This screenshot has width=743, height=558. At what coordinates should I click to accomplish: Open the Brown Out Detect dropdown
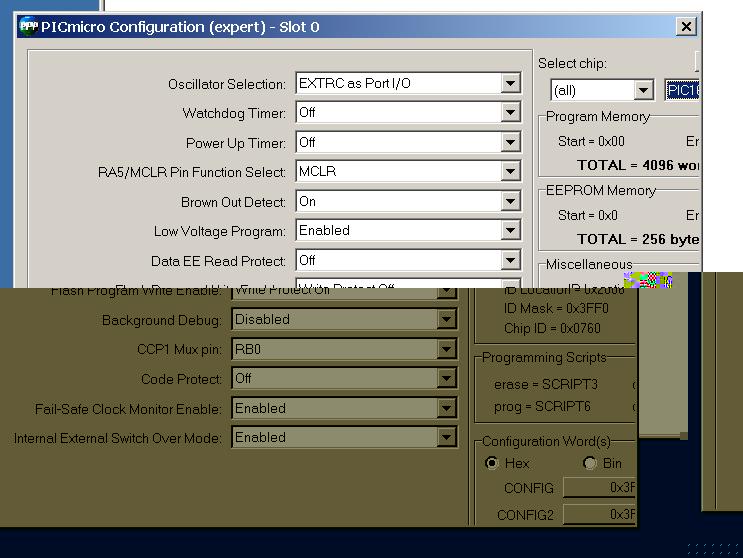[x=510, y=201]
